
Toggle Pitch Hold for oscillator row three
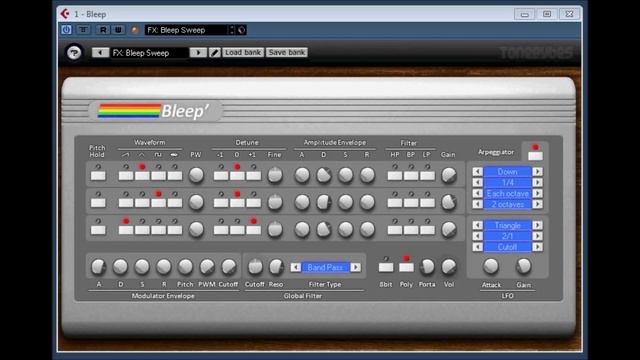point(98,230)
